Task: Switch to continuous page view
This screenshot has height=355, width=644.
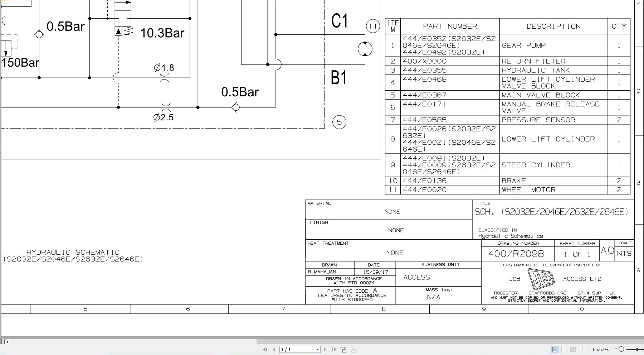Action: point(563,349)
